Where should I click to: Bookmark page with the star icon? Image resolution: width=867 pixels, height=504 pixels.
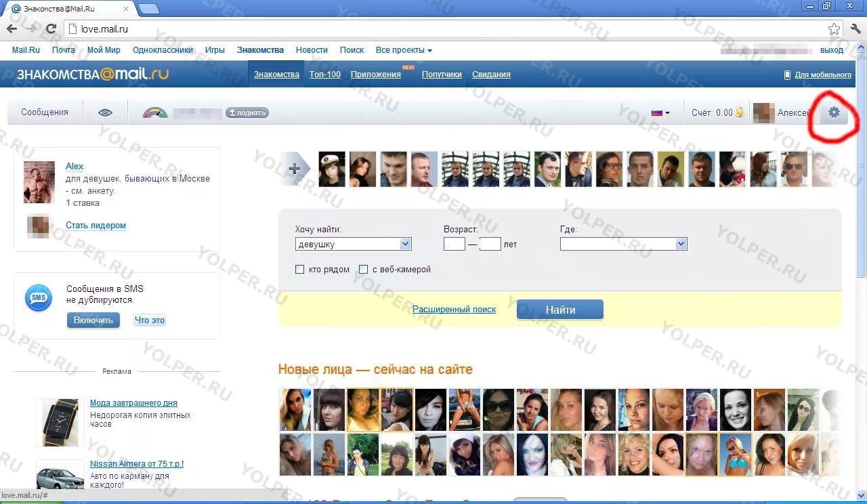coord(834,29)
